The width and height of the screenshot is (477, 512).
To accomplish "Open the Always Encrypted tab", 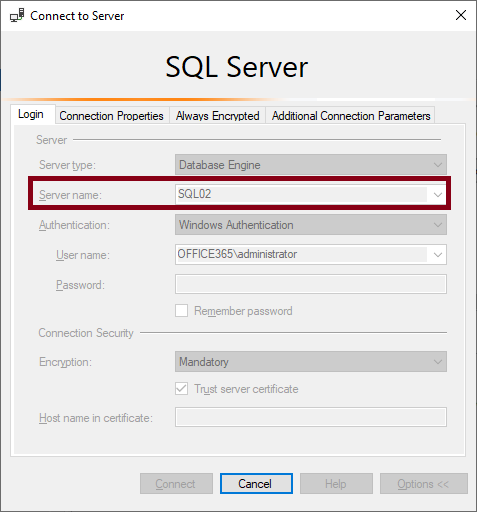I will (217, 116).
